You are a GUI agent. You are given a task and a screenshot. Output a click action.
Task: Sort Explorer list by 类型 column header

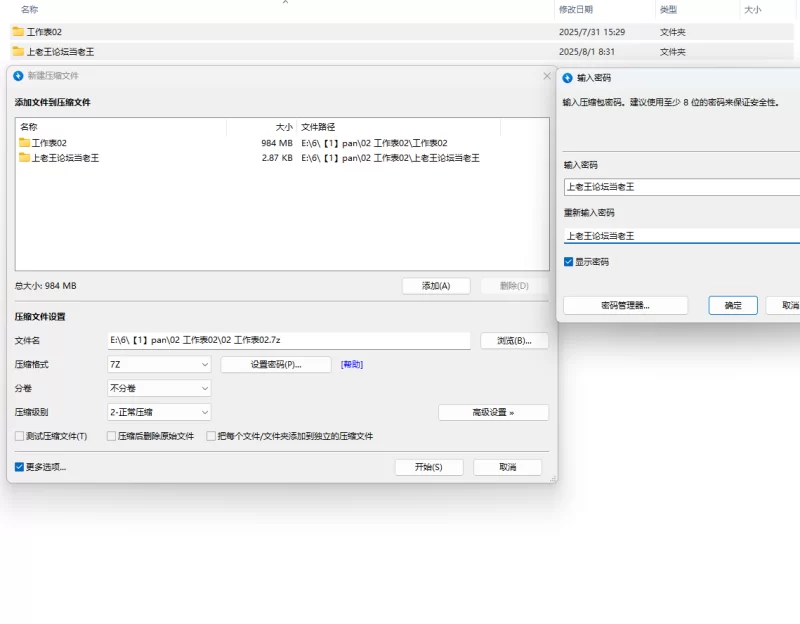(x=668, y=9)
